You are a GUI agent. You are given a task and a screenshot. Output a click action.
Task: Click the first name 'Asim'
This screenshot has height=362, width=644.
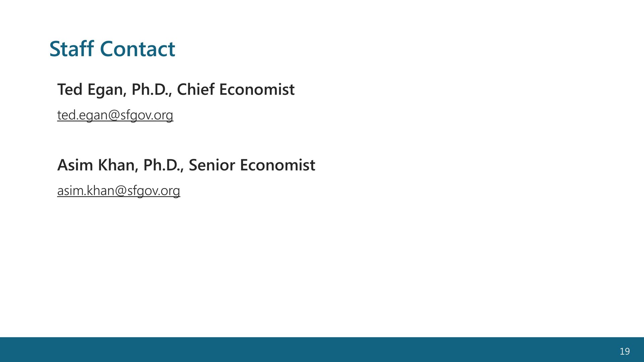(75, 165)
